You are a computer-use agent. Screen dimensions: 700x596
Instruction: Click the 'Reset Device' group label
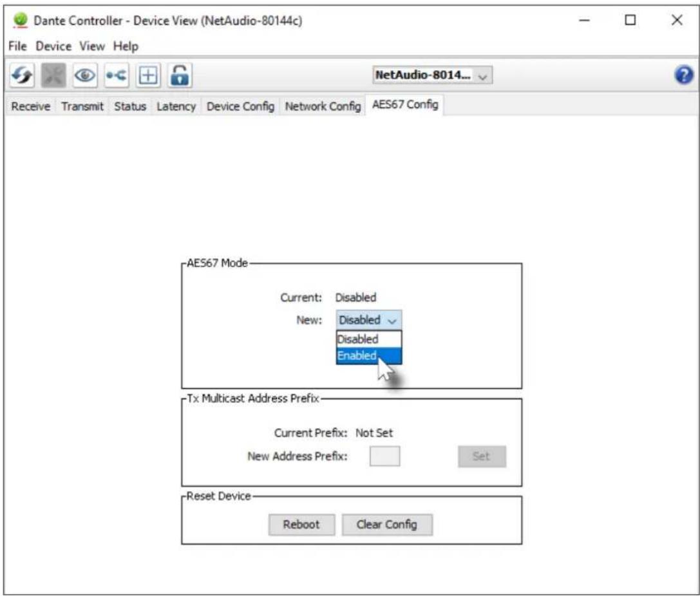[x=218, y=496]
